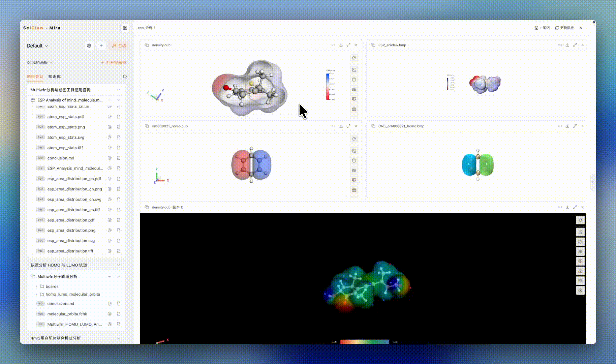Download orb000021_homo.cub panel
This screenshot has width=616, height=364.
tap(341, 126)
